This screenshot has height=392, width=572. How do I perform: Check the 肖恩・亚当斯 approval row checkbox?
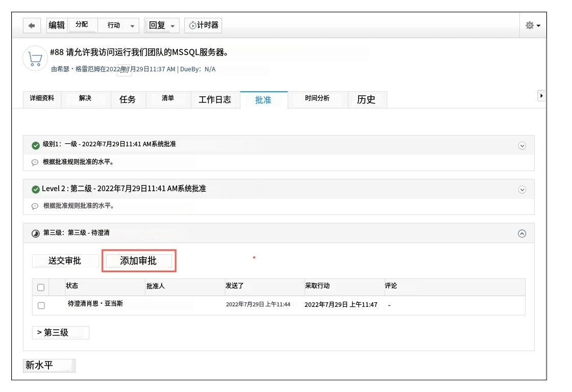(41, 305)
